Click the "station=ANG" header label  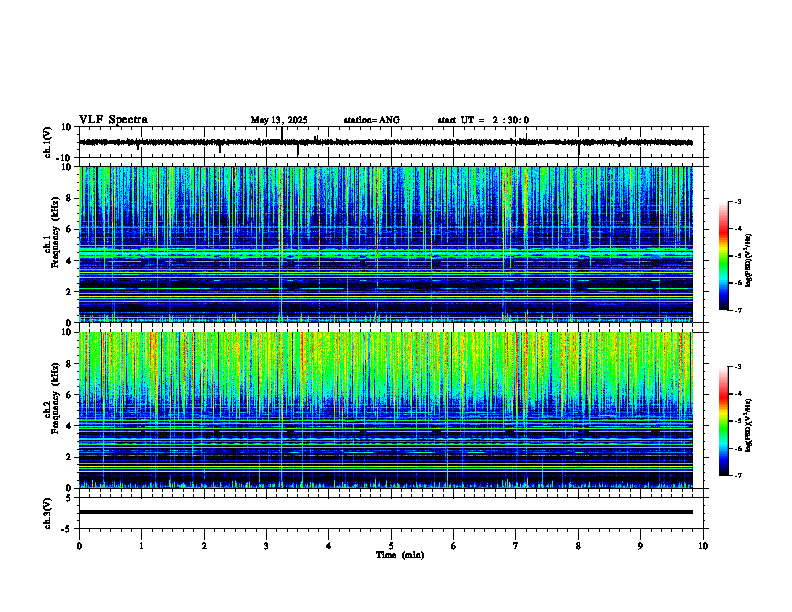(x=372, y=120)
